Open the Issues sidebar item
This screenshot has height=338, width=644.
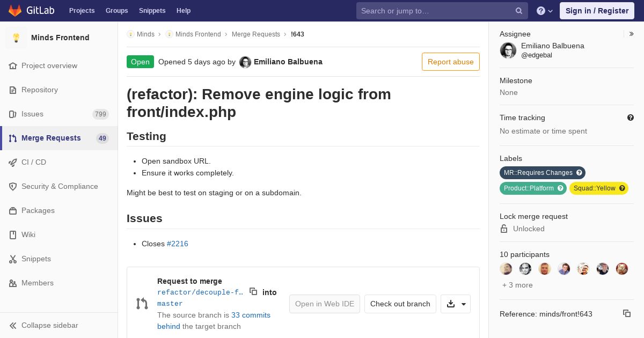[32, 114]
